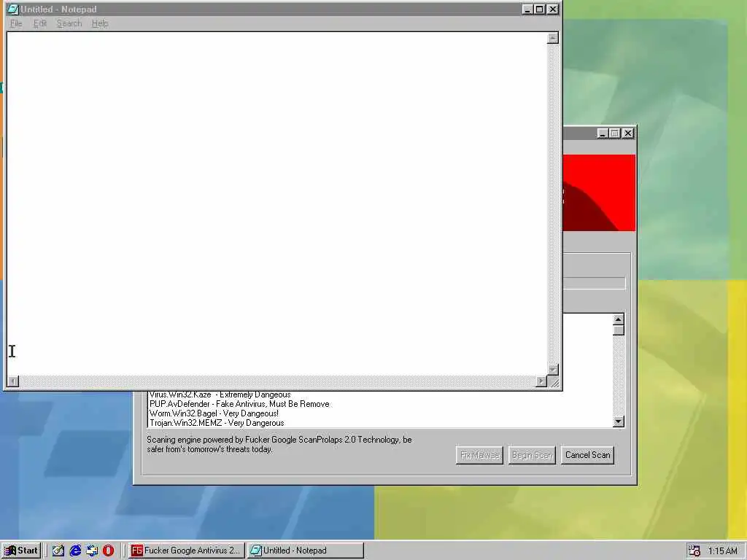Open the File menu in Notepad
Viewport: 747px width, 560px height.
click(x=16, y=23)
